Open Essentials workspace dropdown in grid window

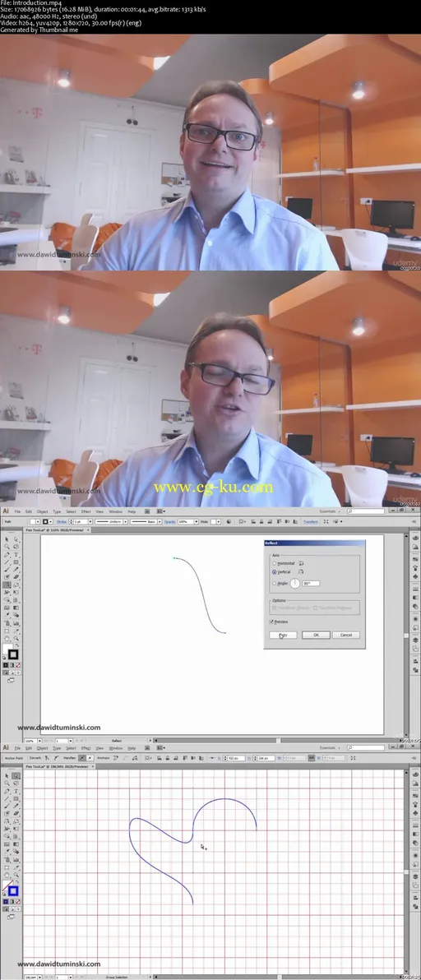[x=330, y=747]
